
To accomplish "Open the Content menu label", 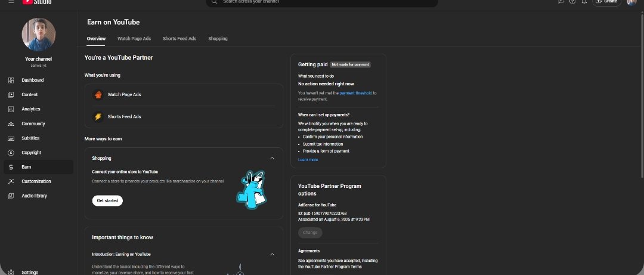I will (x=30, y=94).
